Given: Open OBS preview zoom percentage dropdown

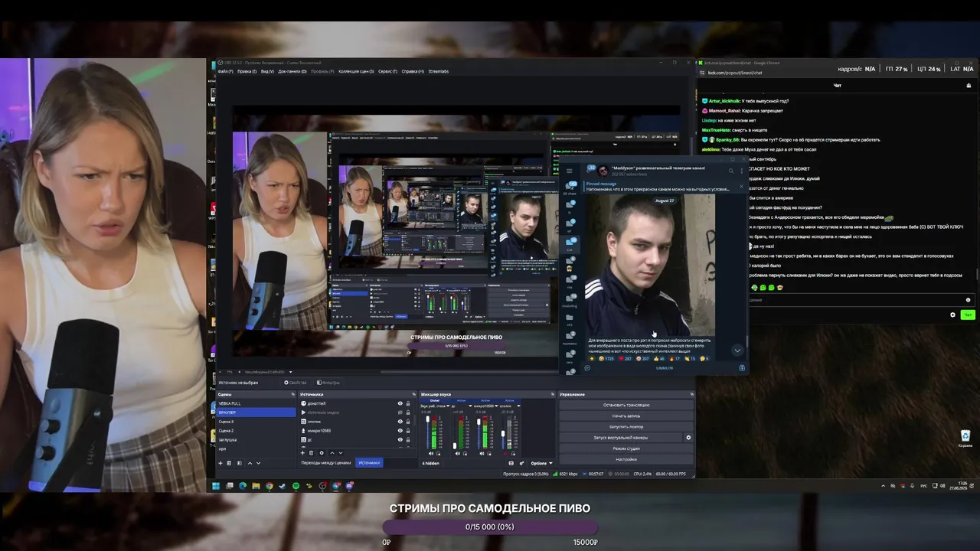Looking at the screenshot, I should [x=231, y=372].
